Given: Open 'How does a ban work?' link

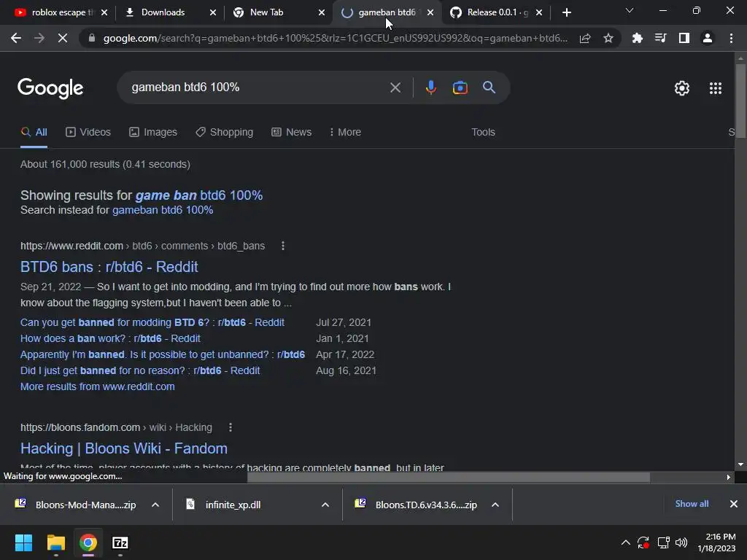Looking at the screenshot, I should [110, 338].
